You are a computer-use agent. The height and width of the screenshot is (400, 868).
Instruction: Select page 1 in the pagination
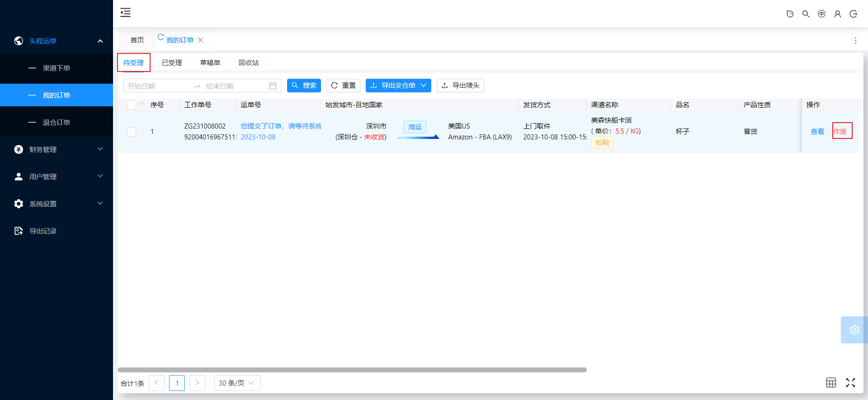[x=177, y=383]
